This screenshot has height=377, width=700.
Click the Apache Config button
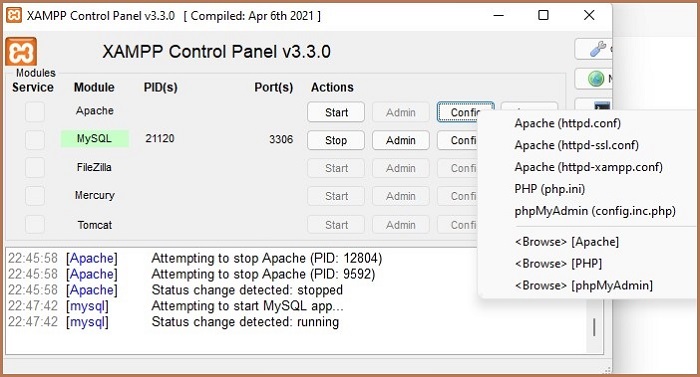tap(465, 112)
